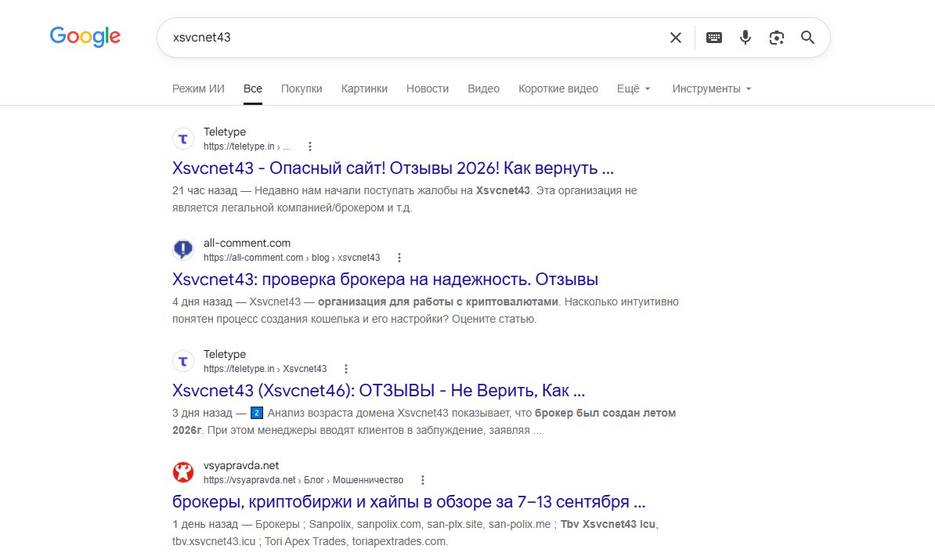The image size is (935, 560).
Task: Click URL vsyapravda.net › Блог › Мошенничество
Action: click(x=304, y=480)
